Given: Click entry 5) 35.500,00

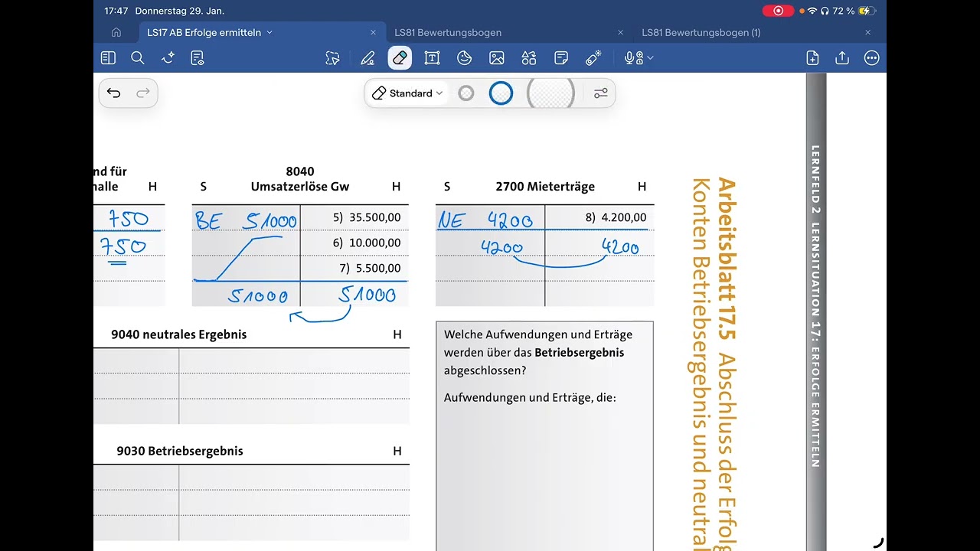Looking at the screenshot, I should [x=367, y=217].
